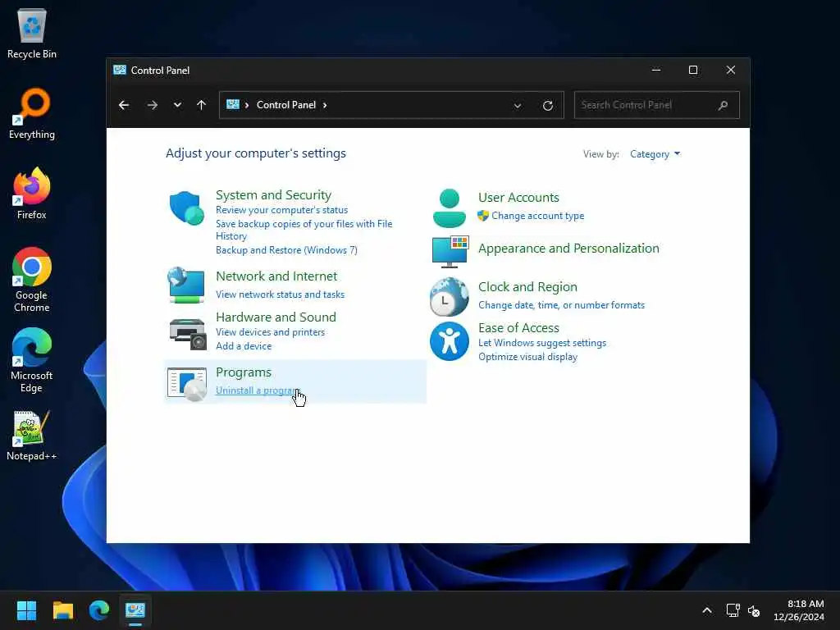The height and width of the screenshot is (630, 840).
Task: Open the System and Security shield icon
Action: (x=186, y=208)
